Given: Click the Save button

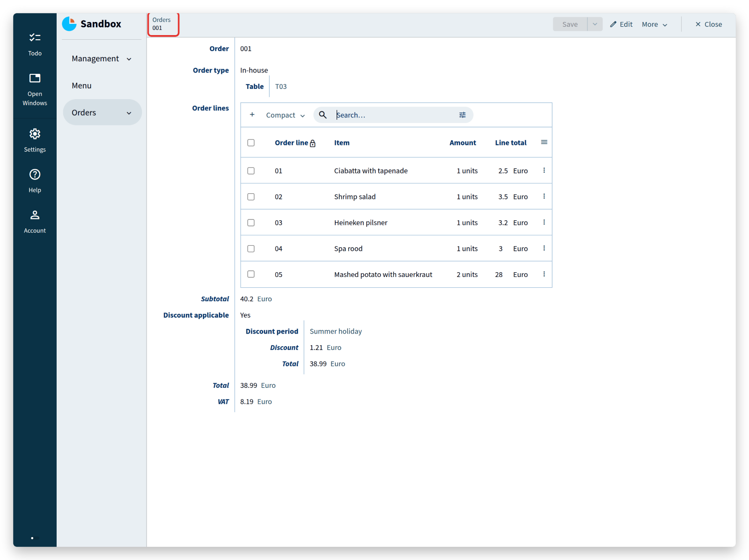Looking at the screenshot, I should (x=570, y=24).
